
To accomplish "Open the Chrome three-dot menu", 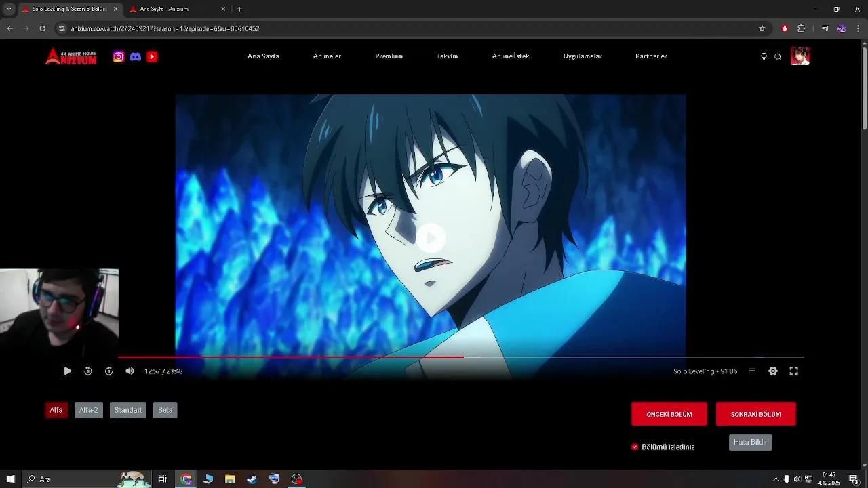I will [x=859, y=28].
